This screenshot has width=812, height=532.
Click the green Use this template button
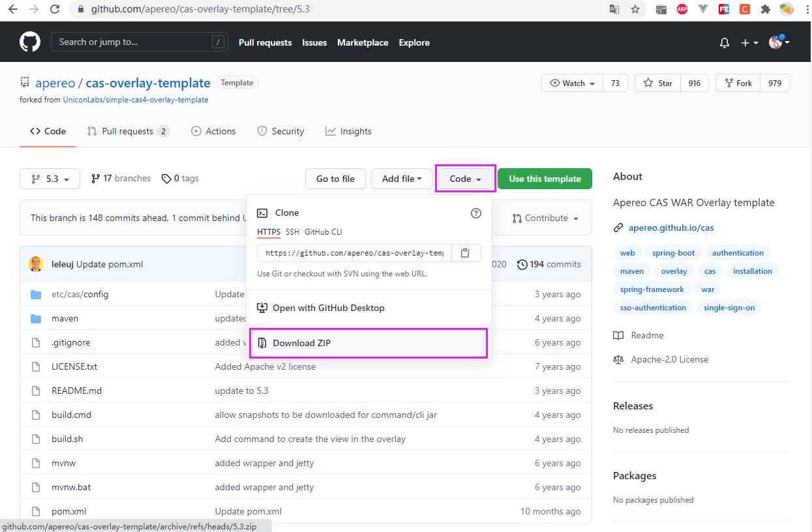pyautogui.click(x=545, y=179)
